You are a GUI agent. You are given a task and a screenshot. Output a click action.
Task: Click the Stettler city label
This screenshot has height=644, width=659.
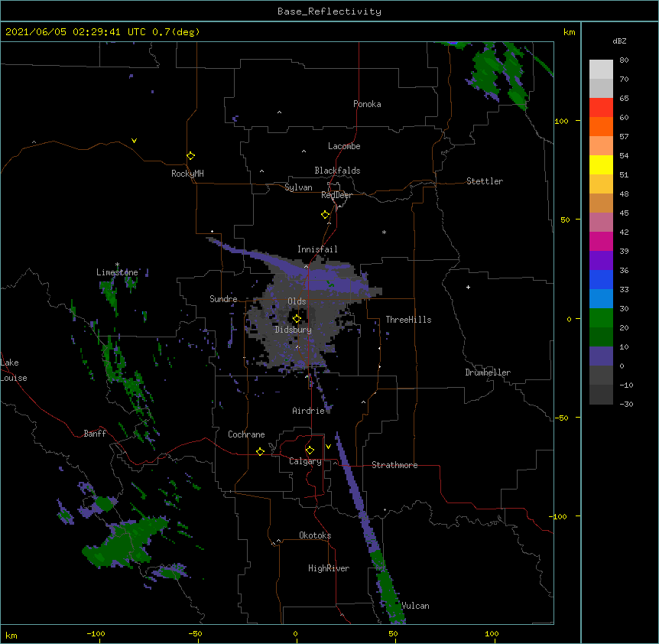coord(485,181)
